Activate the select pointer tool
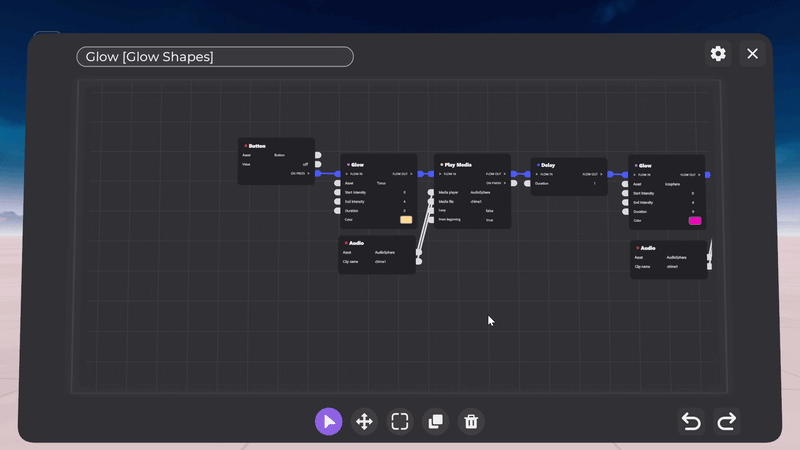800x450 pixels. tap(329, 421)
